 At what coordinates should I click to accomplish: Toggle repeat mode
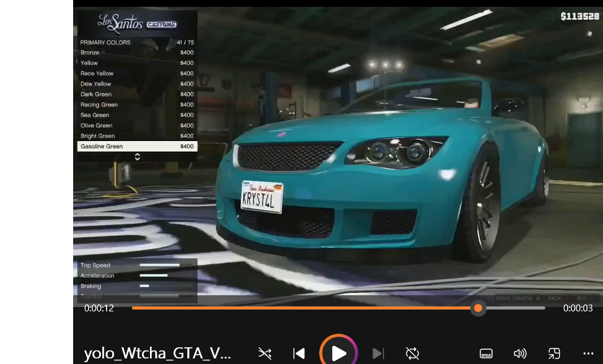click(x=412, y=353)
